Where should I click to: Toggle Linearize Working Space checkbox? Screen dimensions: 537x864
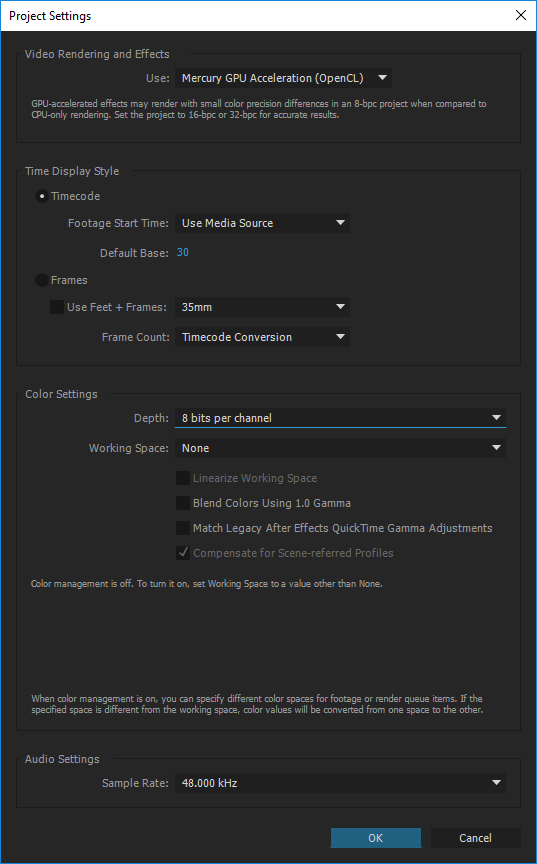pyautogui.click(x=183, y=478)
